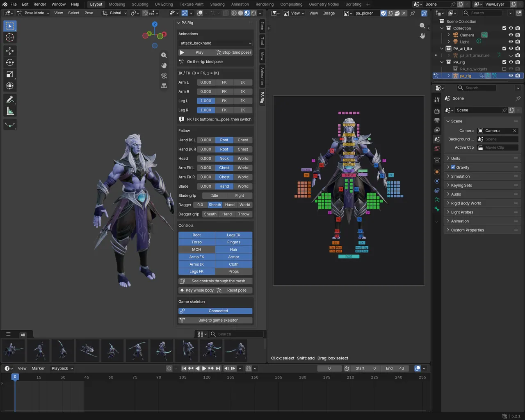525x420 pixels.
Task: Open the Pose menu in viewport header
Action: [x=89, y=13]
